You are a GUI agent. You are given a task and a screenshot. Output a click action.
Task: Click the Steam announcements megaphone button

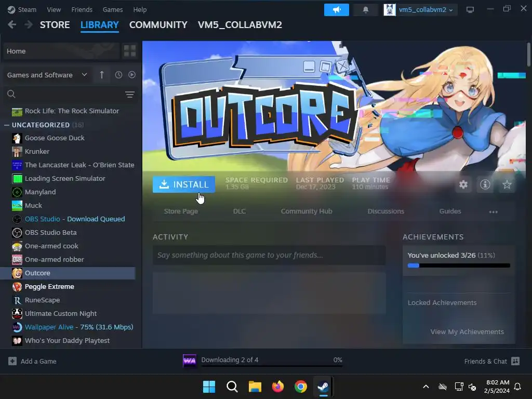(336, 10)
